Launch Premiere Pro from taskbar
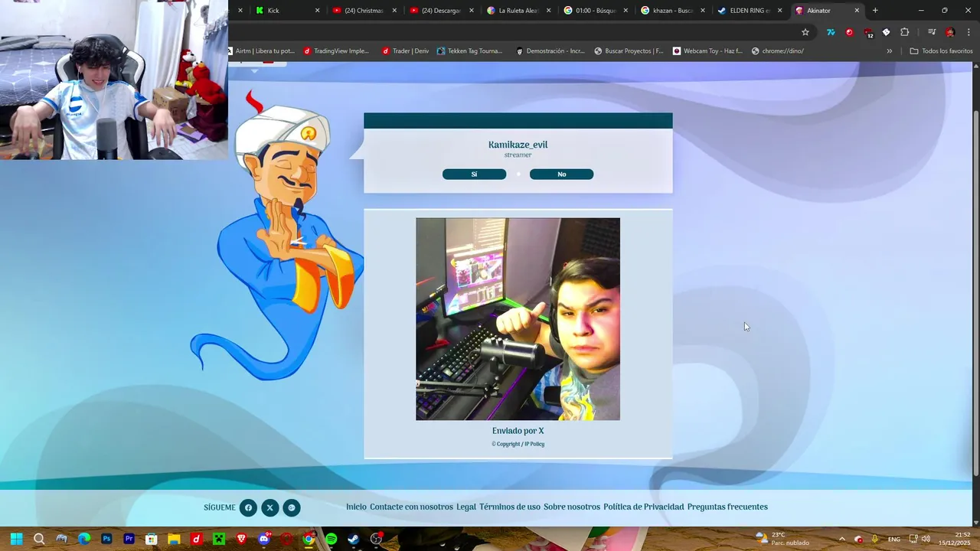 pyautogui.click(x=129, y=539)
